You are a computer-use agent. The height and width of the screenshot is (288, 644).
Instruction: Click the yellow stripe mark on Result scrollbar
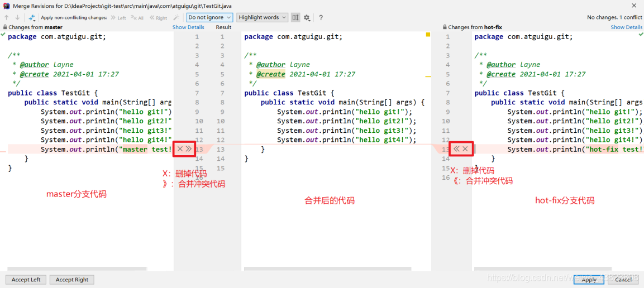pyautogui.click(x=428, y=76)
